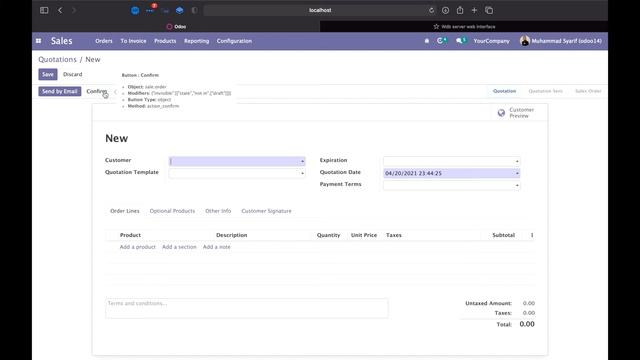Viewport: 640px width, 360px height.
Task: Open the Payment Terms dropdown
Action: 451,185
